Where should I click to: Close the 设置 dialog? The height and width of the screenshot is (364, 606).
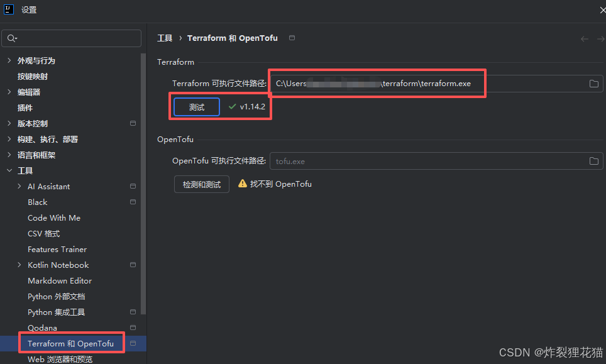(602, 10)
